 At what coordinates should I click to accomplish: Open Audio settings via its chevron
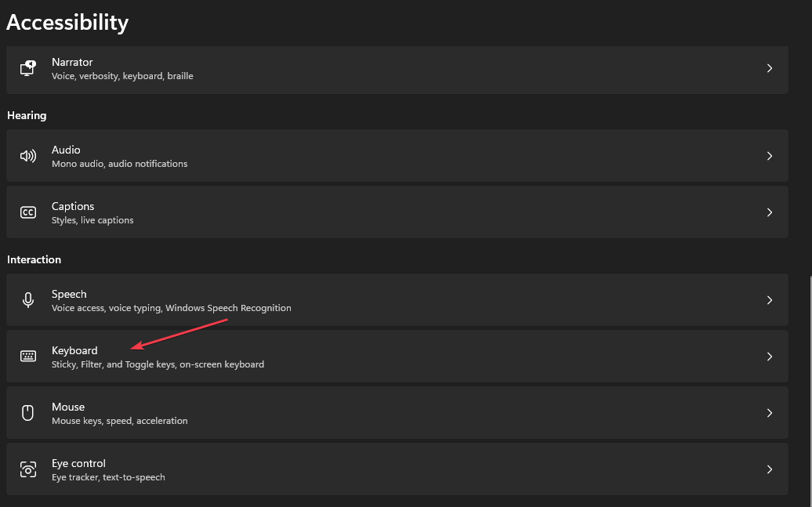(770, 156)
